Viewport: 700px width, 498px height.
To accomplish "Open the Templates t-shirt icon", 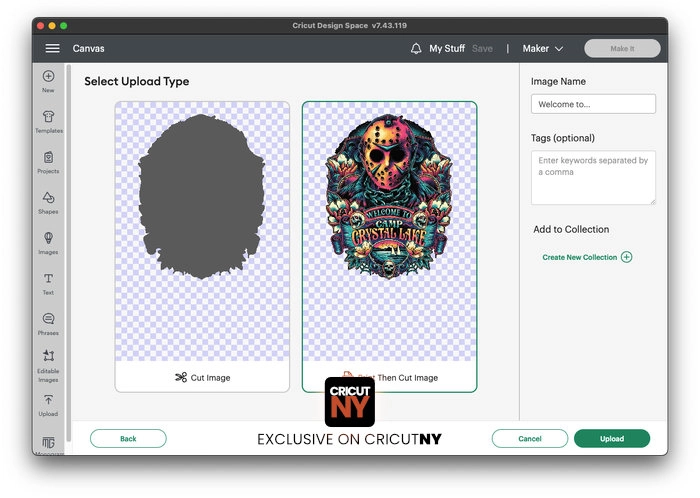I will [49, 116].
